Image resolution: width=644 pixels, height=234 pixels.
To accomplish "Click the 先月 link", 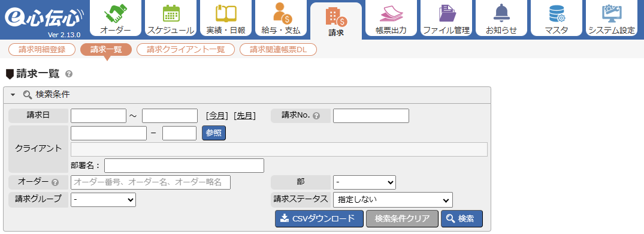I will 245,116.
